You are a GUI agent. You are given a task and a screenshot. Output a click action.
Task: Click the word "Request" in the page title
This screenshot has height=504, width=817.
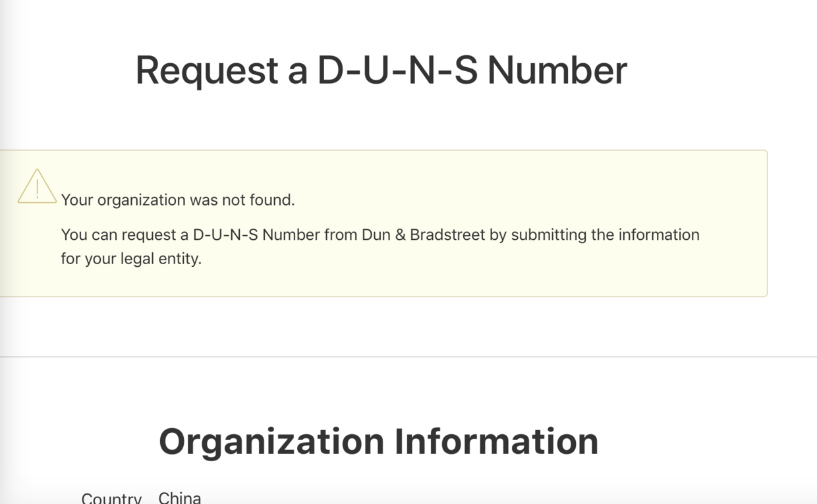point(207,70)
